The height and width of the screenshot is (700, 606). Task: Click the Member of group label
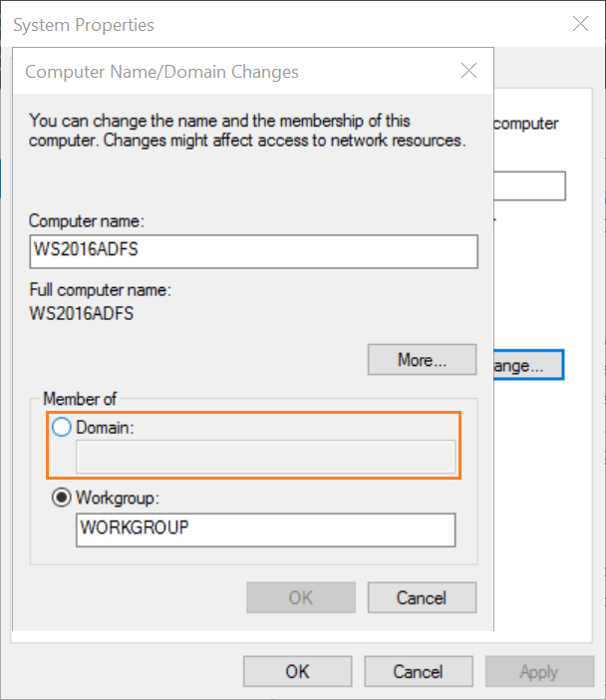[x=80, y=399]
